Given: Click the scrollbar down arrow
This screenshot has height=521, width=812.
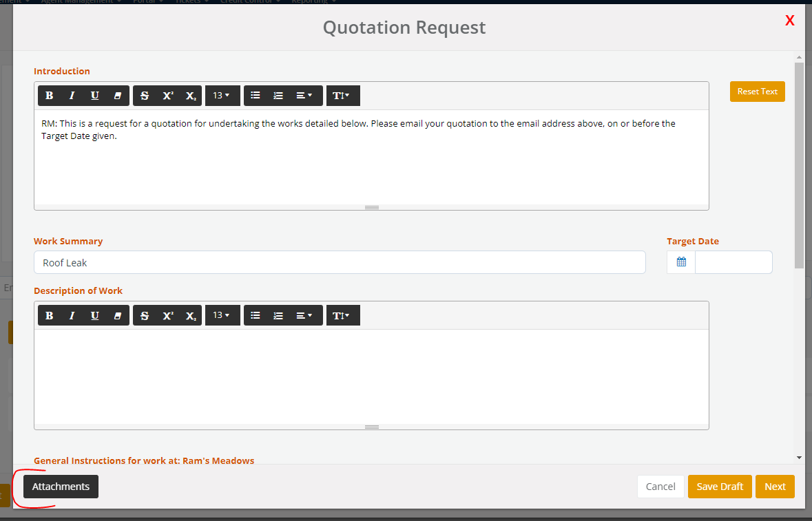Looking at the screenshot, I should click(x=799, y=458).
